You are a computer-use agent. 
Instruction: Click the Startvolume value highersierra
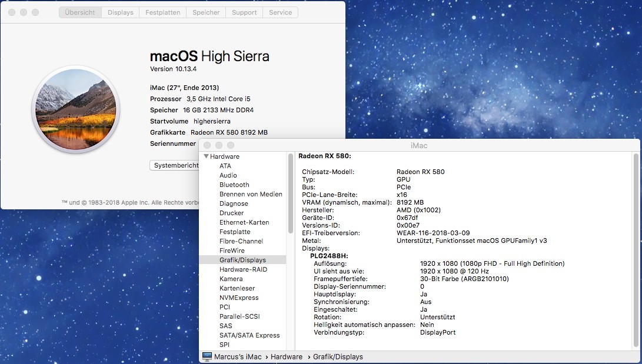point(212,121)
